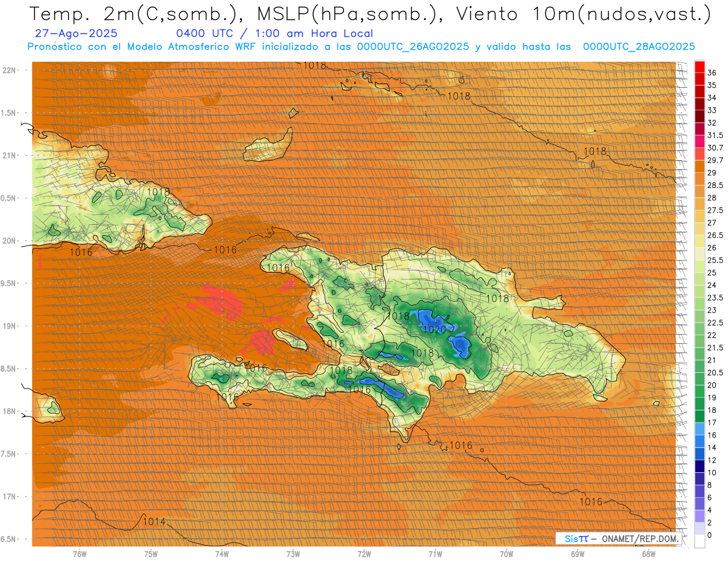The image size is (728, 562).
Task: Click the "19" value on the color legend
Action: click(712, 398)
